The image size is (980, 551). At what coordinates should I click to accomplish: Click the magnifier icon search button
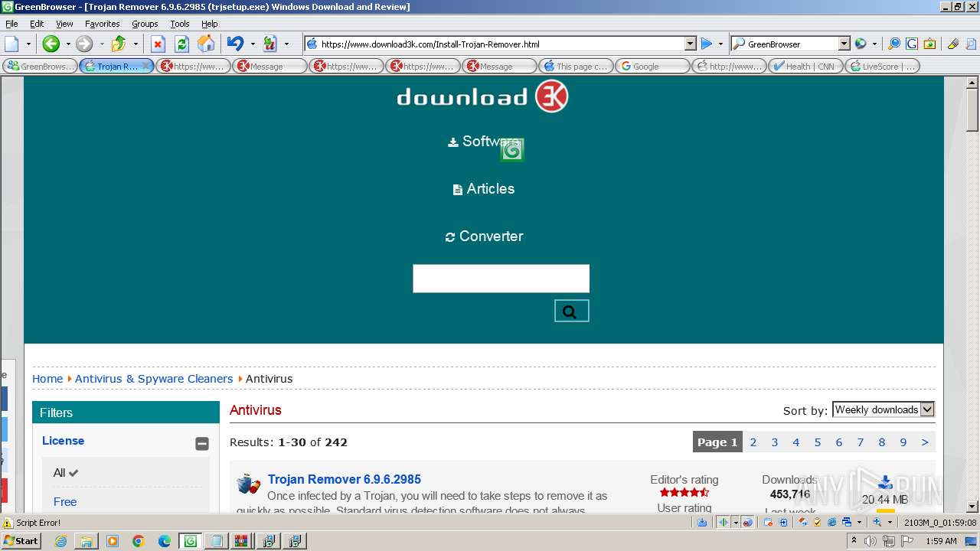click(571, 311)
